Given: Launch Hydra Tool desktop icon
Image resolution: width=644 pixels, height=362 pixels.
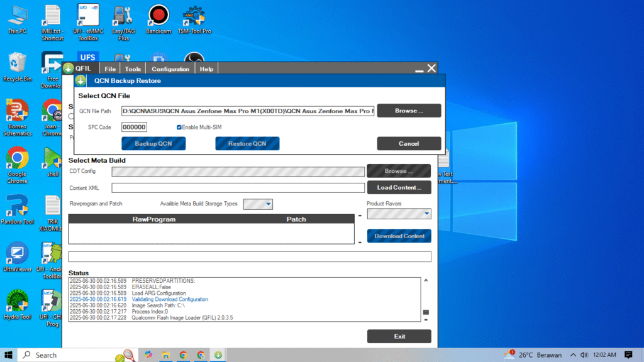Looking at the screenshot, I should coord(17,305).
